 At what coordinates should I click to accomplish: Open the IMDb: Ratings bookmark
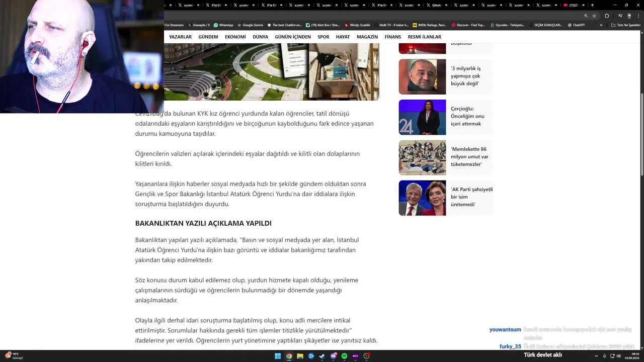[429, 25]
